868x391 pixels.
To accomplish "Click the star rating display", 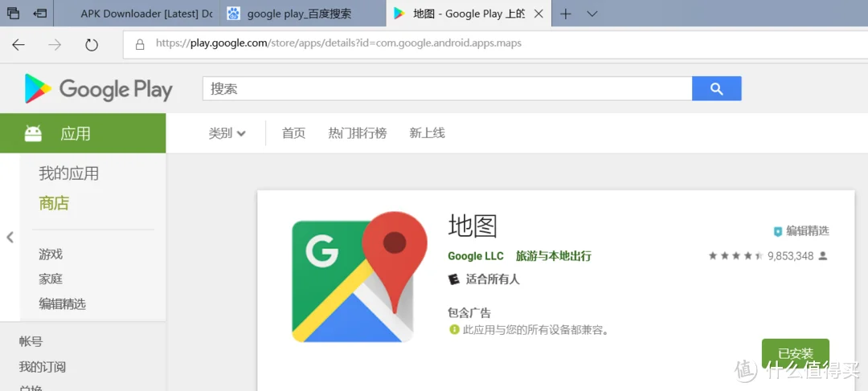I will pos(735,256).
